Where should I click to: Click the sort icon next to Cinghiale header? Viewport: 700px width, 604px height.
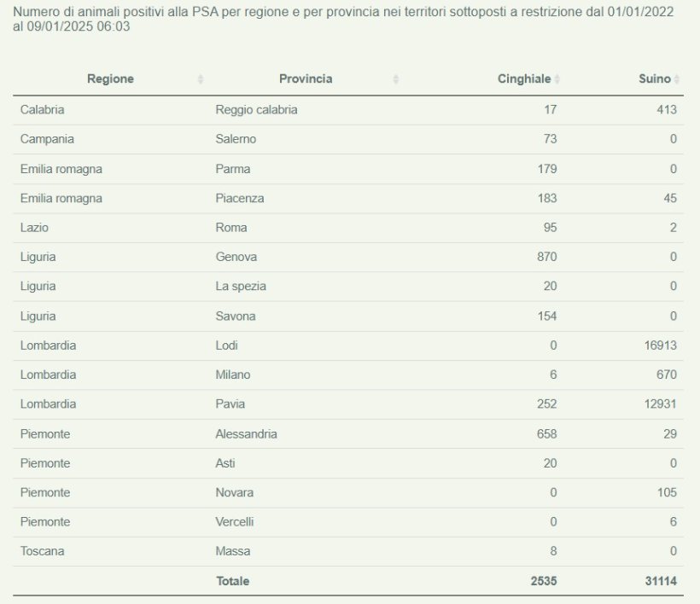(559, 78)
